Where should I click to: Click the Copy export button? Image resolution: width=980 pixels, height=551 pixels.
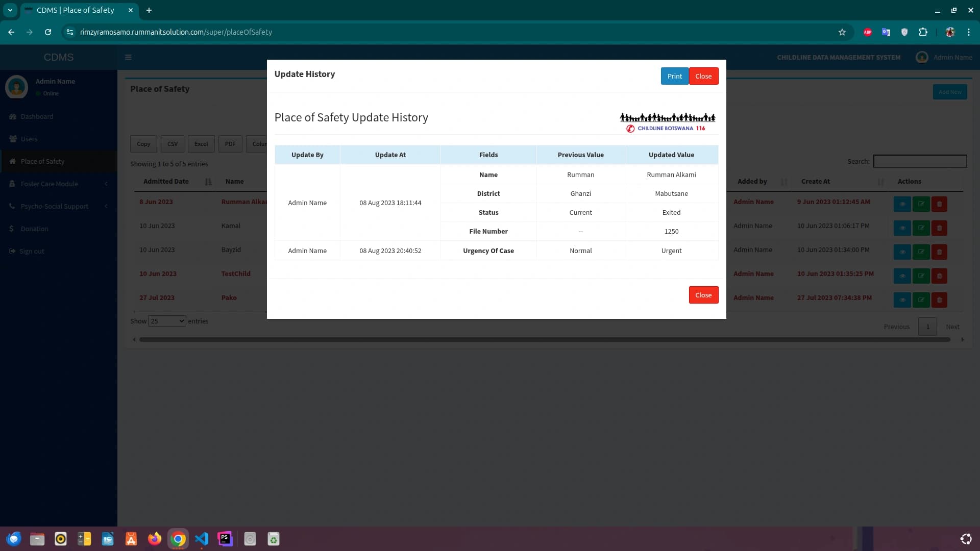coord(143,144)
